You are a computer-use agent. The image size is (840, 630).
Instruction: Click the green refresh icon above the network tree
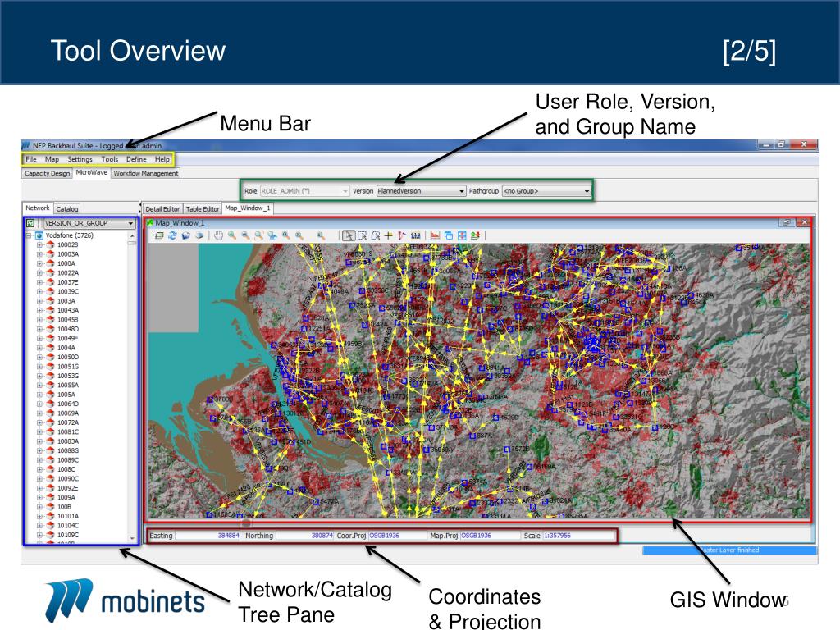click(30, 223)
